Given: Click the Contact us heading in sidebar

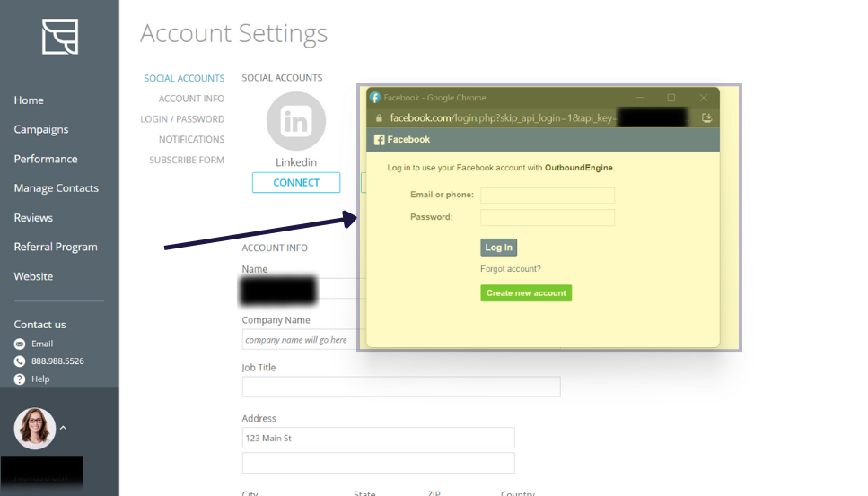Looking at the screenshot, I should [39, 325].
